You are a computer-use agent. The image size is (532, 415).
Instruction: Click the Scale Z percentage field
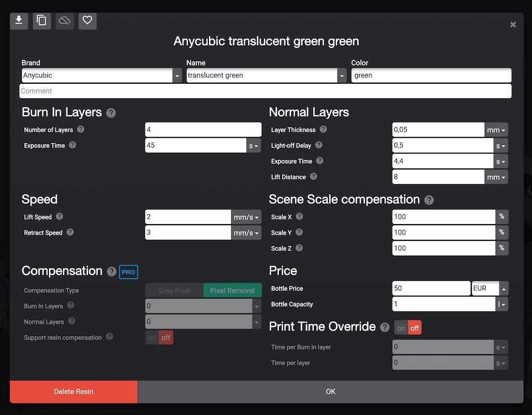coord(444,248)
